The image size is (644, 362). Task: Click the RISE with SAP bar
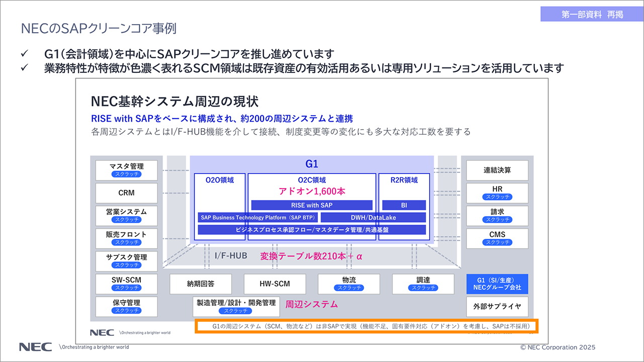(311, 205)
